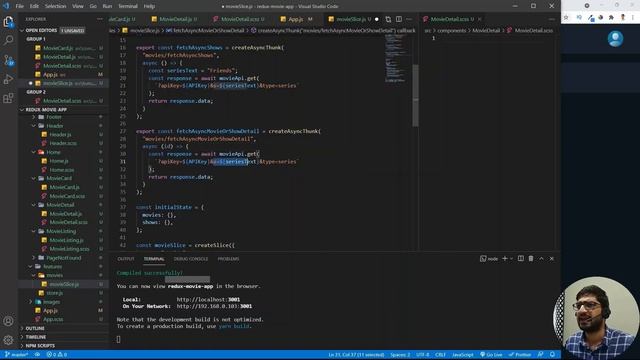Switch to MovieDetail.js editor tab
Image resolution: width=640 pixels, height=360 pixels.
[x=174, y=19]
